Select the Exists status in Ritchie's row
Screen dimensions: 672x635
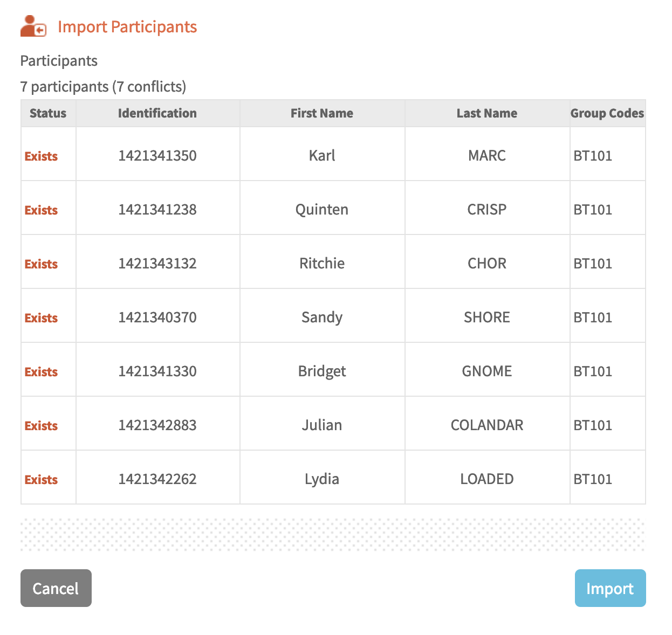coord(41,264)
